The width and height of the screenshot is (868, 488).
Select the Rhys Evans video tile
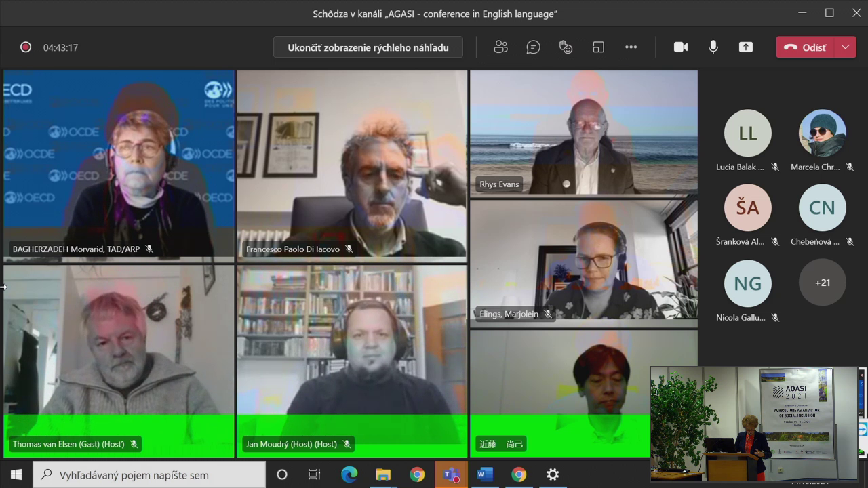(x=583, y=133)
